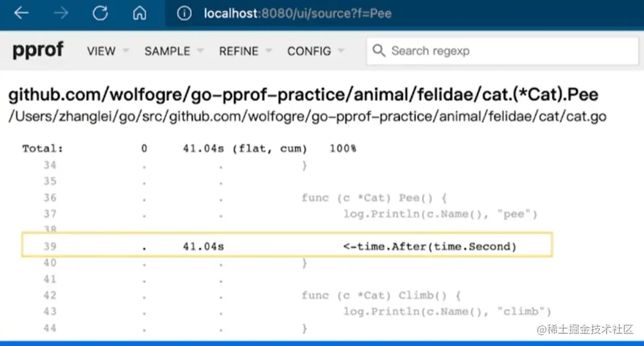Click line number 40
This screenshot has width=644, height=346.
coord(49,263)
